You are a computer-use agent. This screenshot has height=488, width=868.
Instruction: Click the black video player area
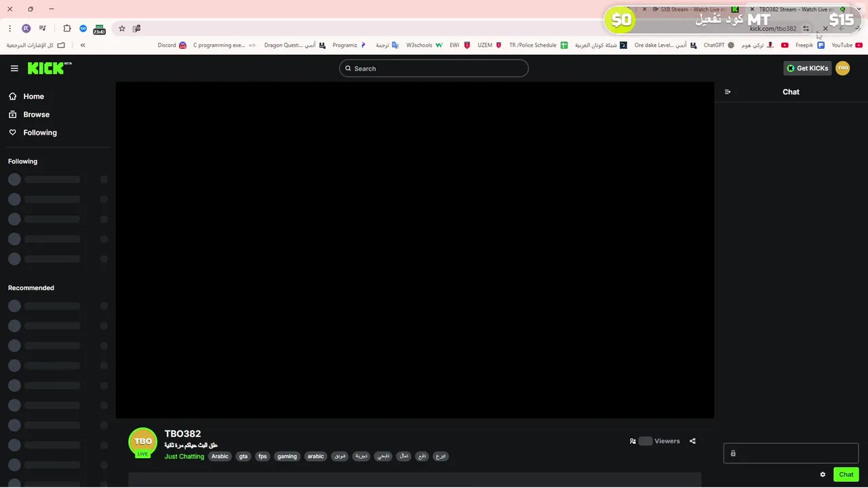414,250
